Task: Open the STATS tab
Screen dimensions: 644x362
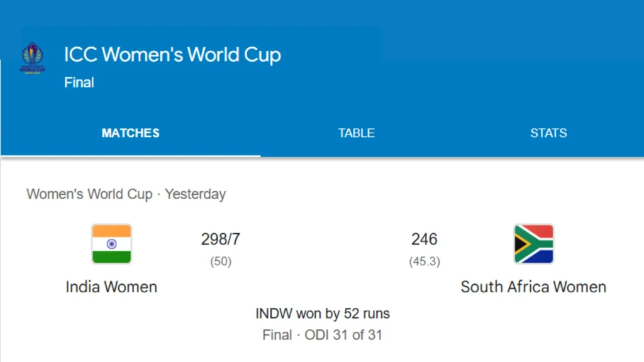Action: click(x=548, y=133)
